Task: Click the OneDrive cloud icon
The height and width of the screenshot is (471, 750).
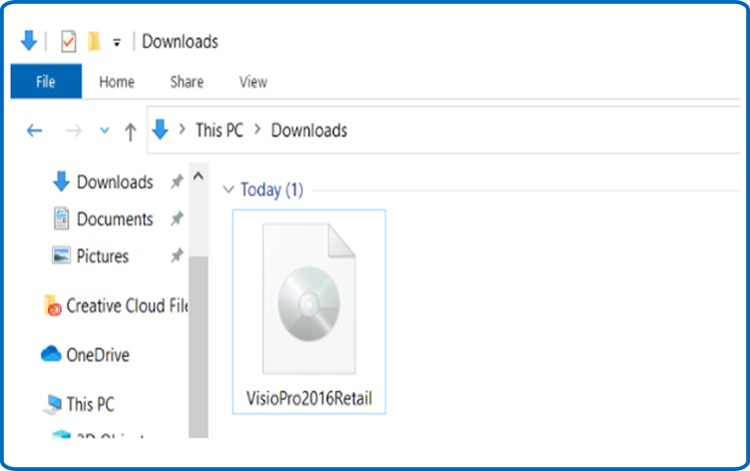Action: point(51,354)
